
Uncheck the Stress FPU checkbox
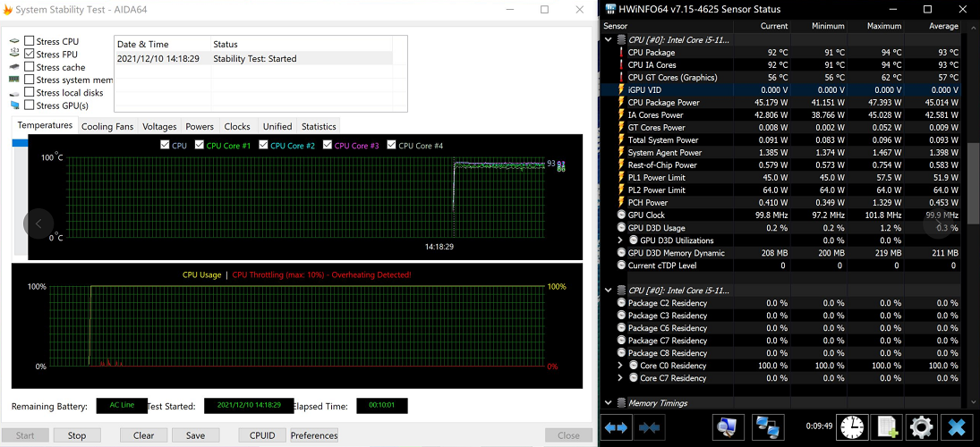point(29,55)
